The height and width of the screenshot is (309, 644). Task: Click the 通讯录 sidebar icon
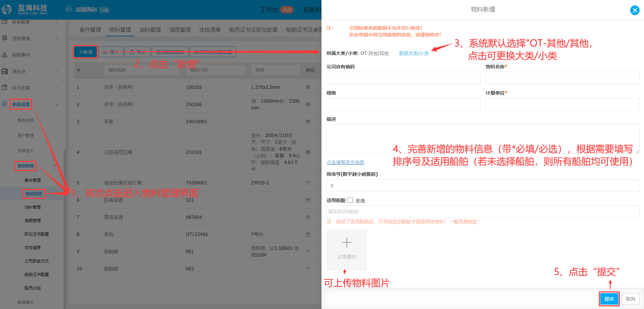coord(5,71)
